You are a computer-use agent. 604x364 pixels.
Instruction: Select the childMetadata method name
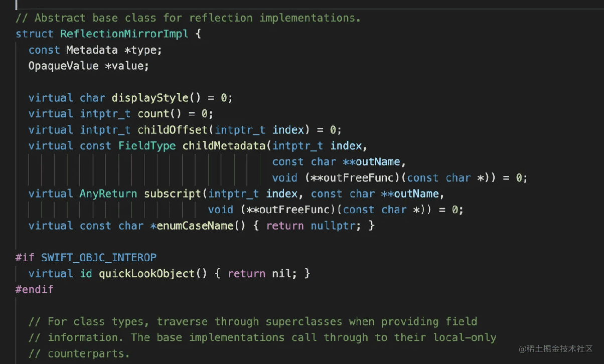coord(224,146)
